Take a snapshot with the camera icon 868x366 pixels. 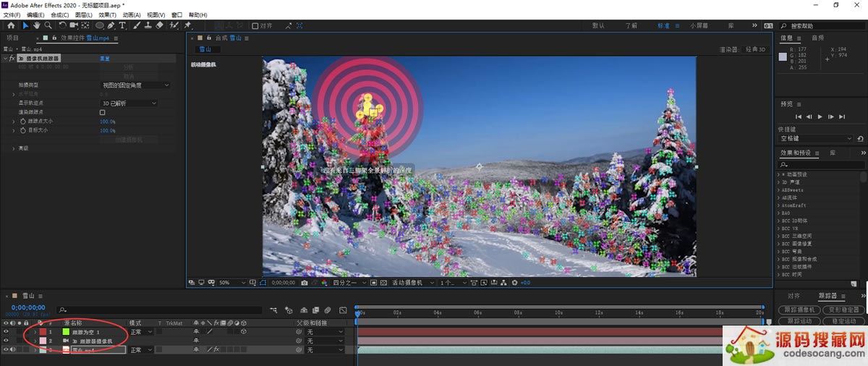305,283
